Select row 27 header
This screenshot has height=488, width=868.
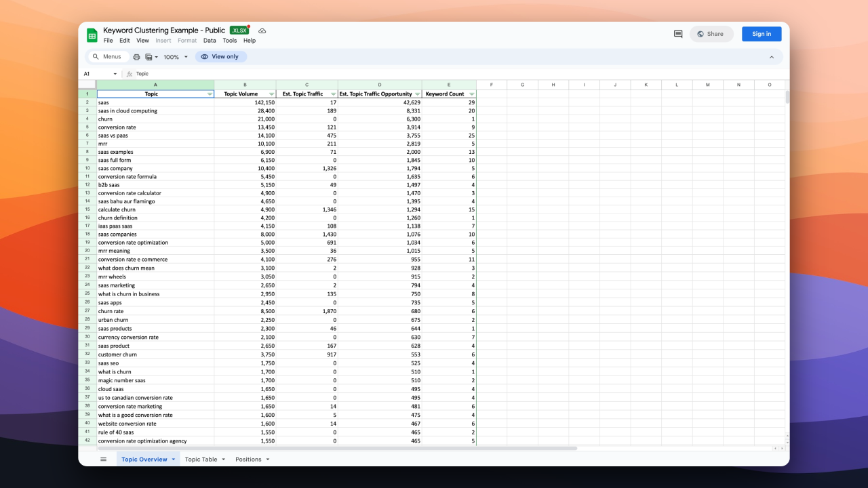point(87,311)
